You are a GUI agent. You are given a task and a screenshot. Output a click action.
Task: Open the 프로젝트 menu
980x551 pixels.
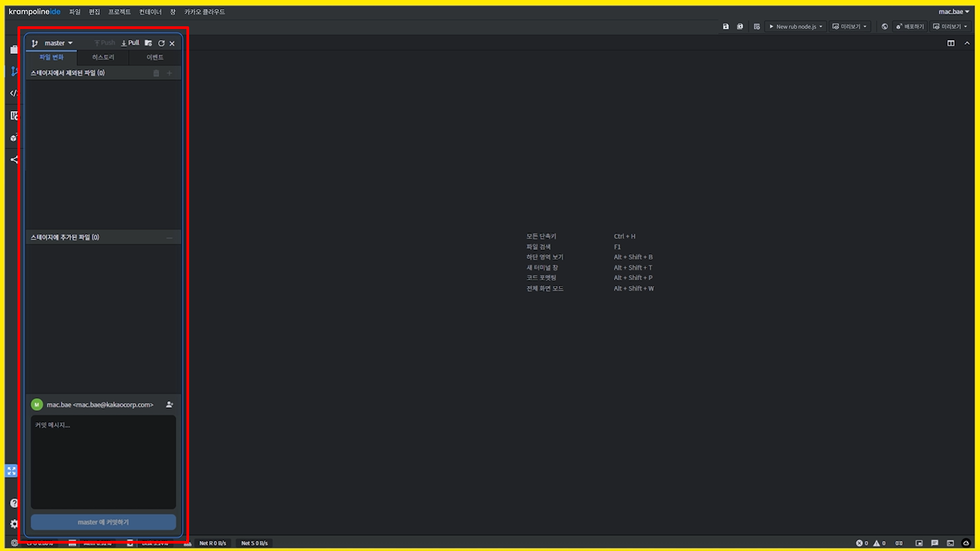point(120,11)
